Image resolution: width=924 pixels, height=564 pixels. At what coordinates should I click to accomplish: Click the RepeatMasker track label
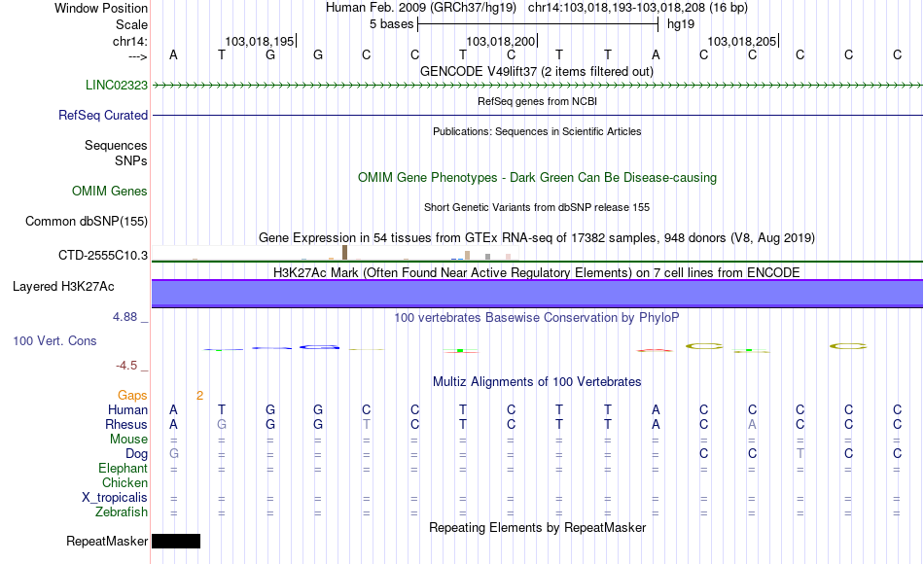[x=107, y=541]
